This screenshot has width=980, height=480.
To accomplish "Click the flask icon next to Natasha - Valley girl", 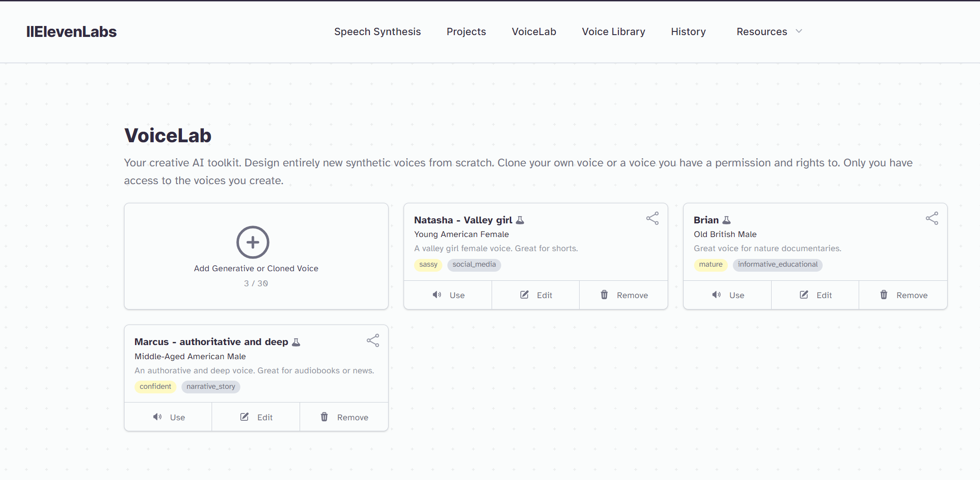I will click(x=520, y=220).
